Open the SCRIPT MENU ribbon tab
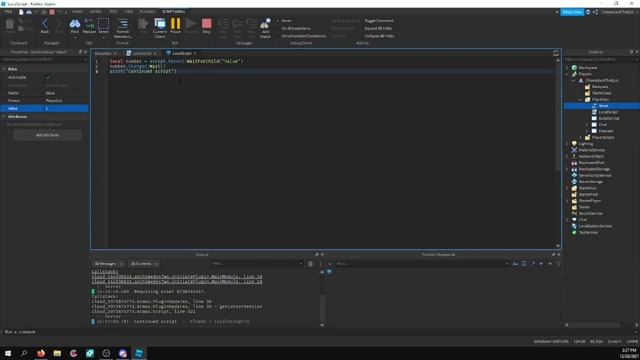Image resolution: width=640 pixels, height=360 pixels. coord(173,11)
